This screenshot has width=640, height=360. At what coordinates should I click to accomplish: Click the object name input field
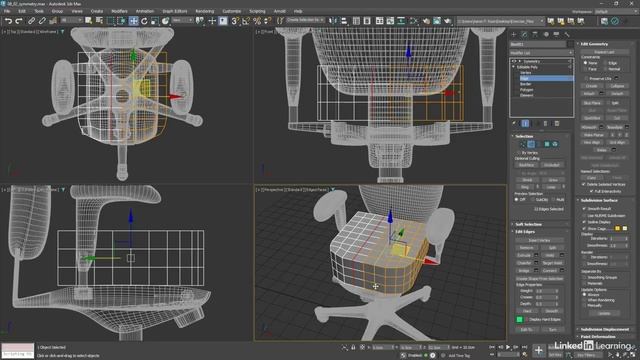click(x=538, y=44)
